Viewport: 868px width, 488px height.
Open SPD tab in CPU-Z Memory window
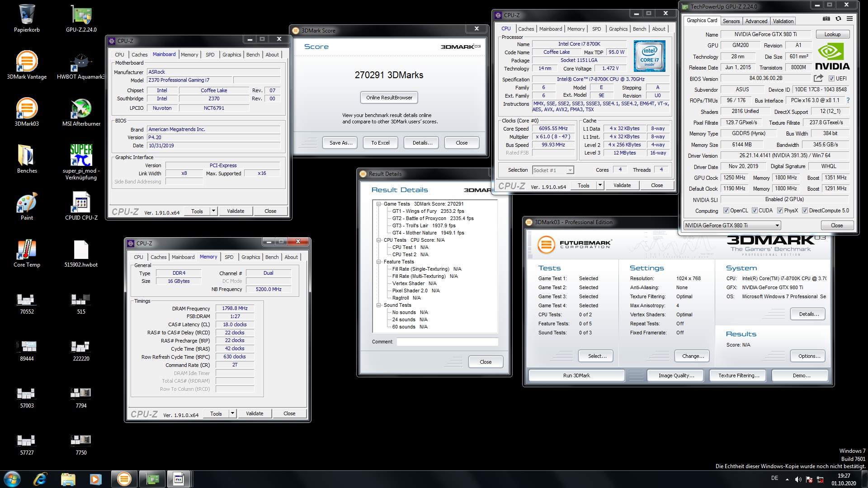coord(229,257)
